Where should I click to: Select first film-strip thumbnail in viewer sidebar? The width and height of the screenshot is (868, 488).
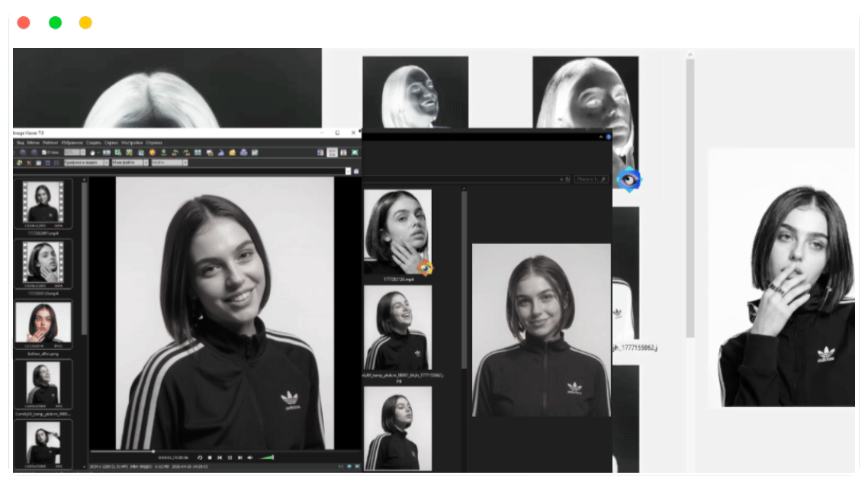point(43,203)
